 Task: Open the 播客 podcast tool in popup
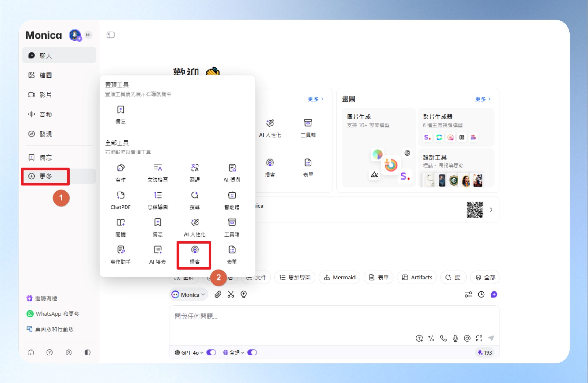point(194,255)
